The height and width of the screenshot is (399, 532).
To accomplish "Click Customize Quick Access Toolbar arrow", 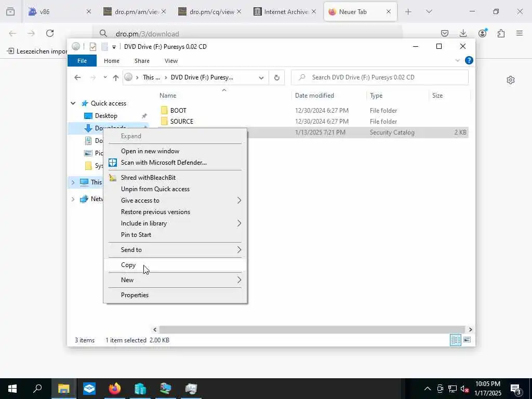I will point(114,47).
